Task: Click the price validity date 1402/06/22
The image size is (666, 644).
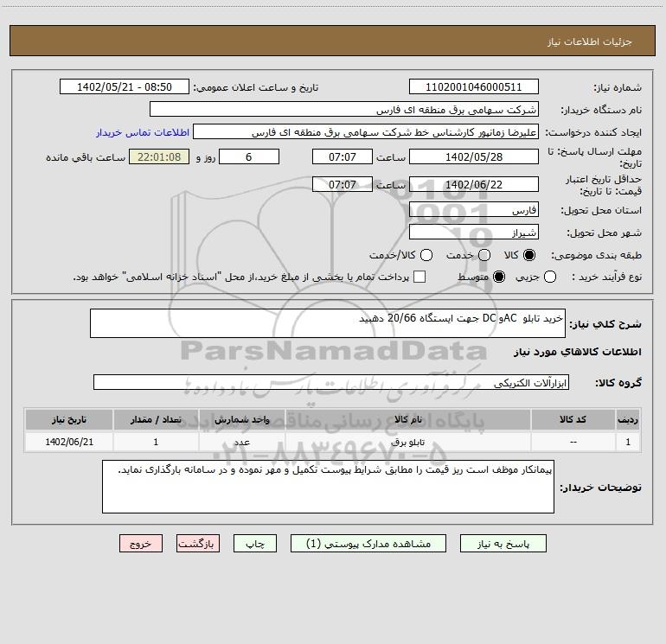Action: 474,184
